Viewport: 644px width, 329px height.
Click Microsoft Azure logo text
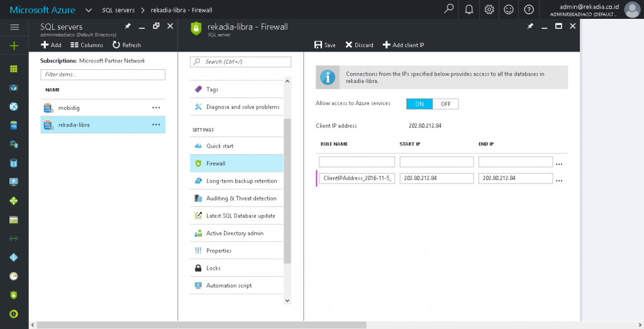click(x=42, y=10)
